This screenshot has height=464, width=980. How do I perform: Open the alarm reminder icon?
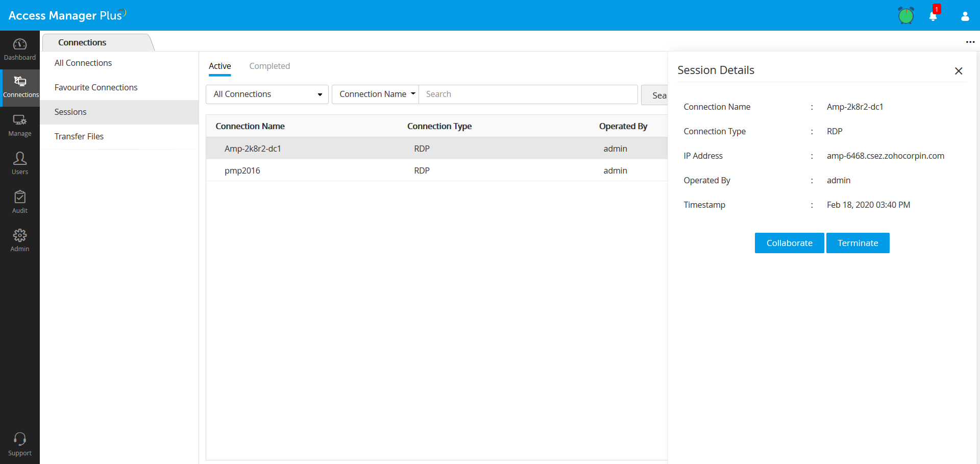point(906,15)
